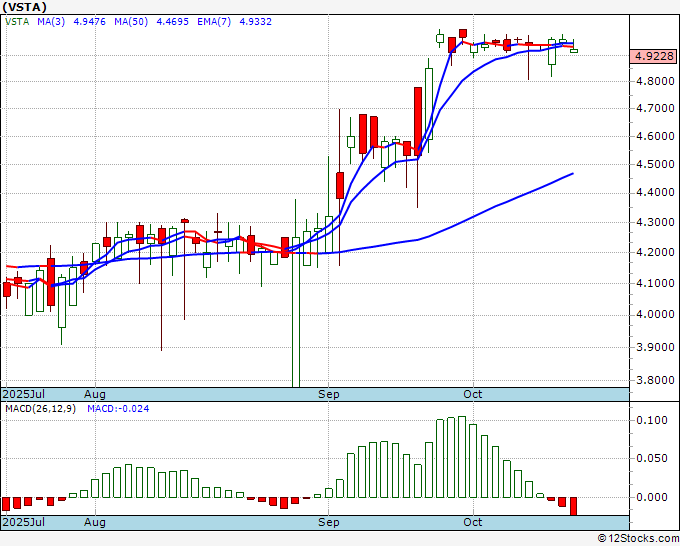680x546 pixels.
Task: Click Sep on the MACD axis
Action: click(x=328, y=522)
